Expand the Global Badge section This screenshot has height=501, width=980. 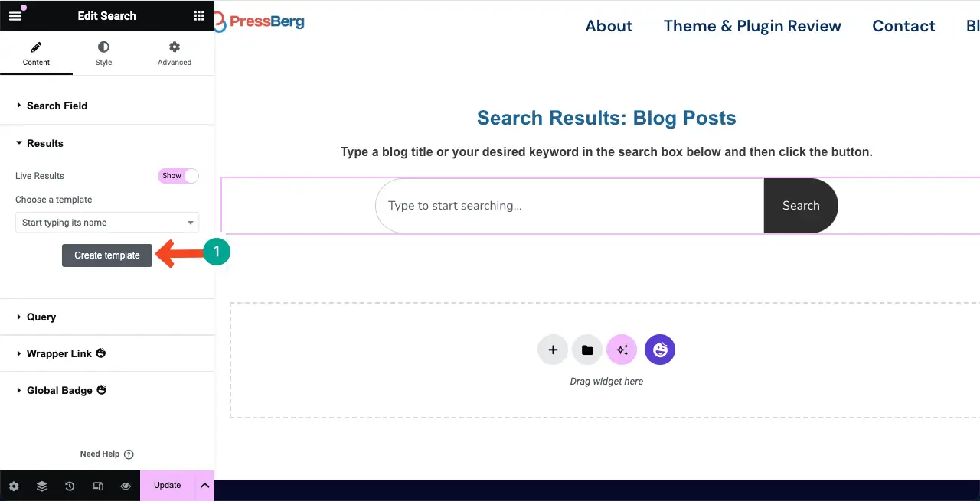click(x=60, y=390)
